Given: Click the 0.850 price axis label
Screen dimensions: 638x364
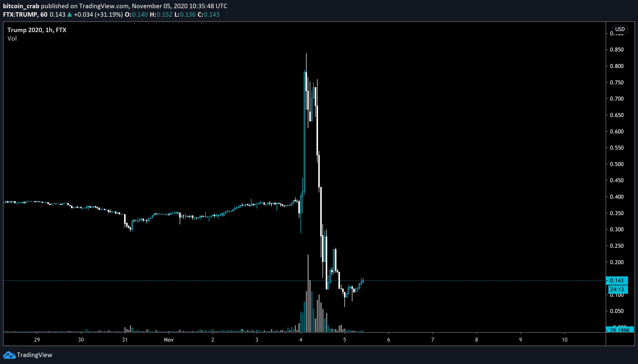Looking at the screenshot, I should click(x=617, y=50).
